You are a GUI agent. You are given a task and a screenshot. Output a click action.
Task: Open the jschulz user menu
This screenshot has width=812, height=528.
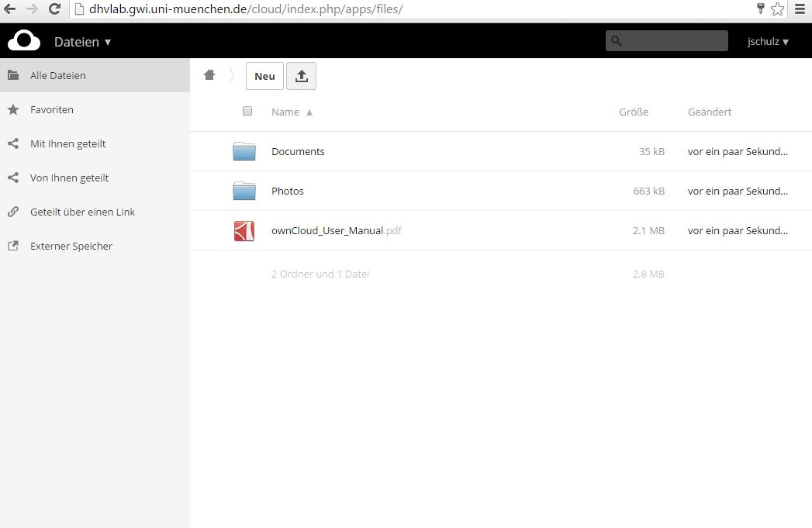pyautogui.click(x=768, y=42)
